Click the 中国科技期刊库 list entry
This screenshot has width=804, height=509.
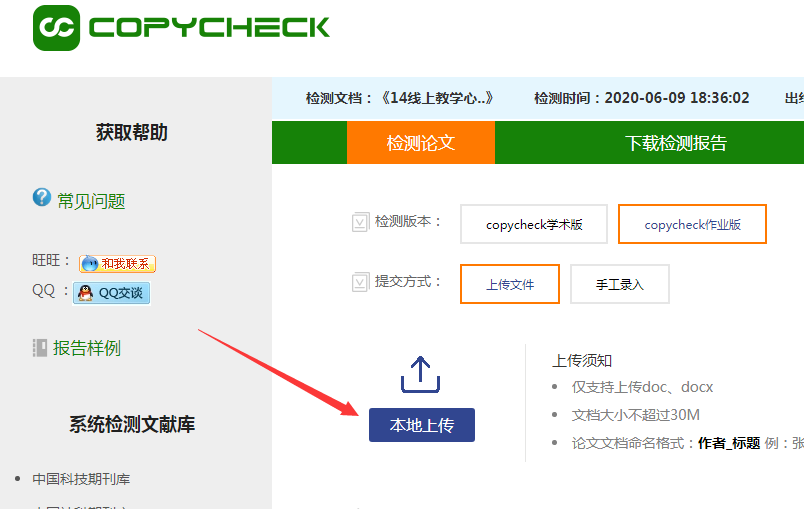pos(81,479)
